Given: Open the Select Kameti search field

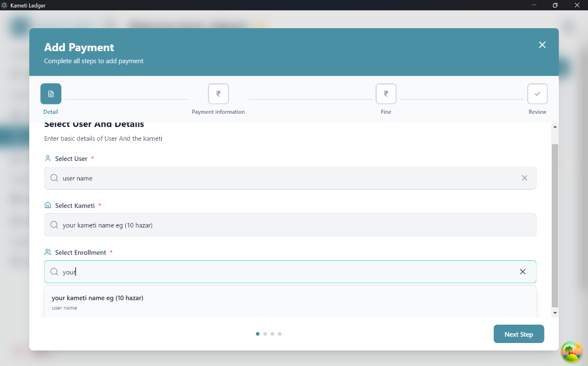Looking at the screenshot, I should click(290, 225).
